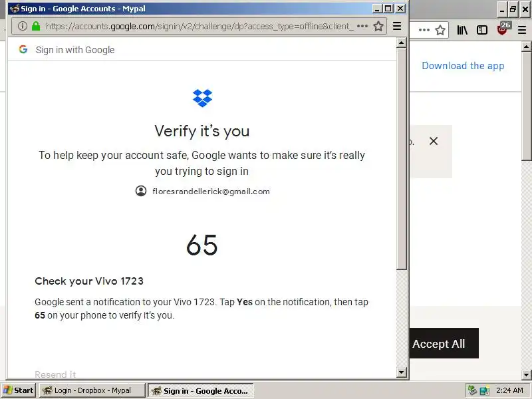Open page actions ellipsis in the Google sign-in window
532x399 pixels.
point(362,26)
